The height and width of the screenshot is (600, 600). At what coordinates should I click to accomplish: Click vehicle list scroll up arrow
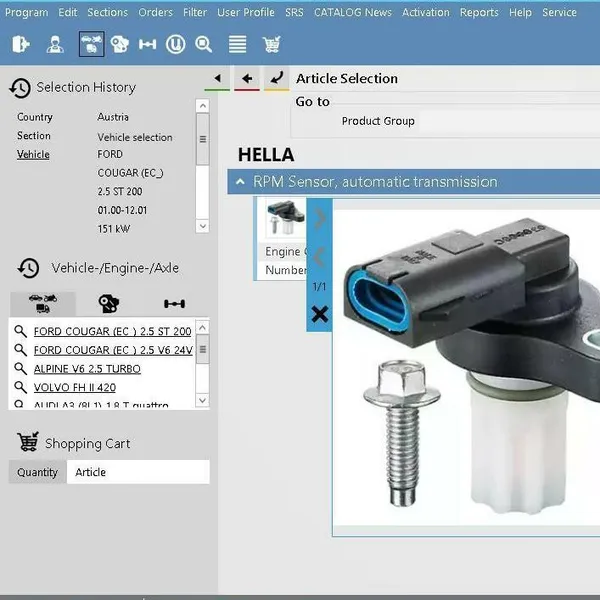pos(203,328)
